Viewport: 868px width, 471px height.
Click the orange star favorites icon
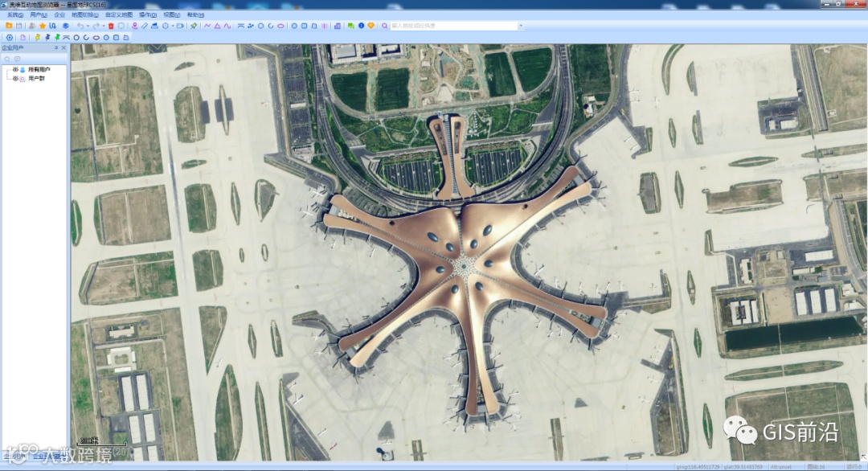coord(42,26)
